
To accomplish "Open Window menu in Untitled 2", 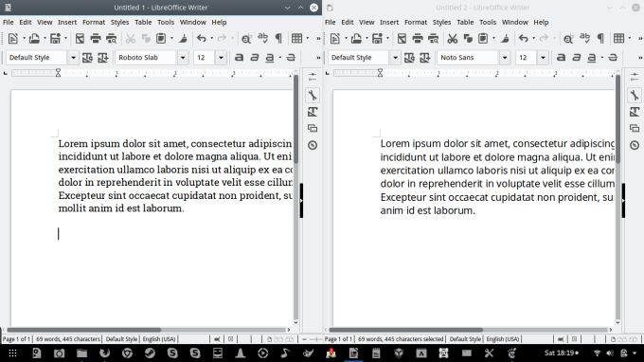I will 514,22.
